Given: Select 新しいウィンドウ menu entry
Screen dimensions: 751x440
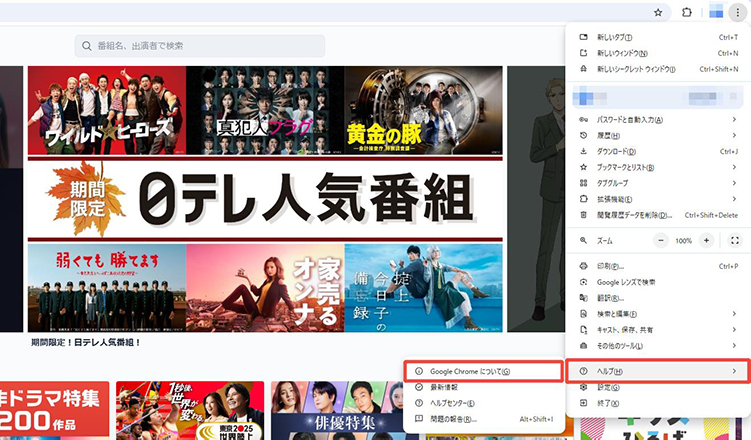Looking at the screenshot, I should tap(658, 53).
